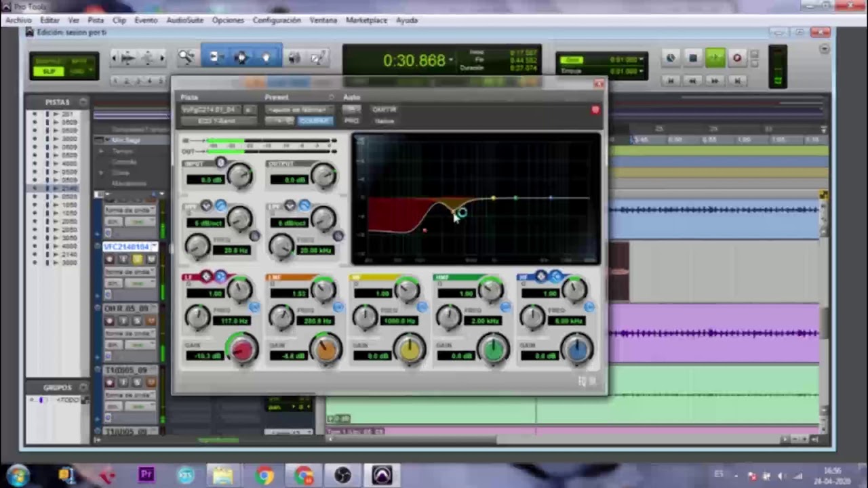Open the Windows Start menu

pyautogui.click(x=18, y=475)
